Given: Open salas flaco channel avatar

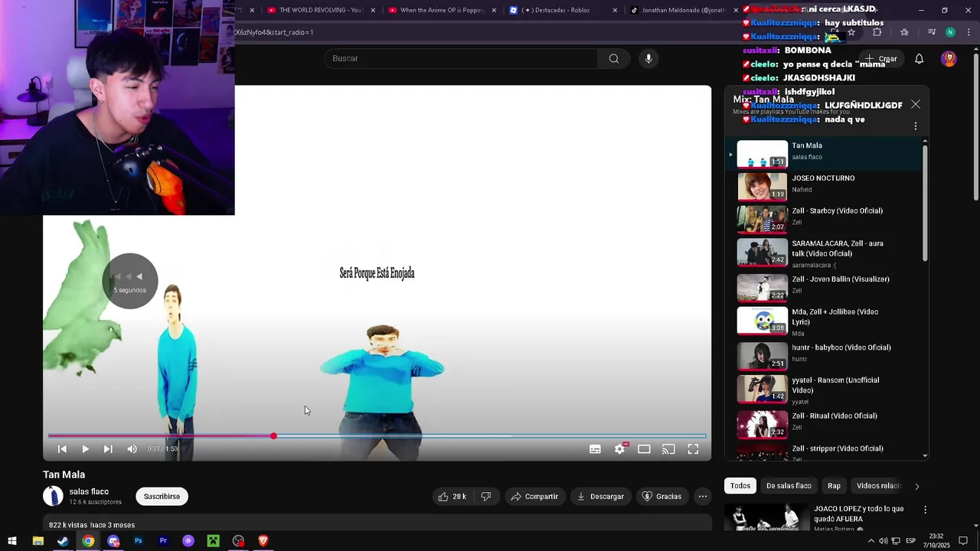Looking at the screenshot, I should pos(53,496).
